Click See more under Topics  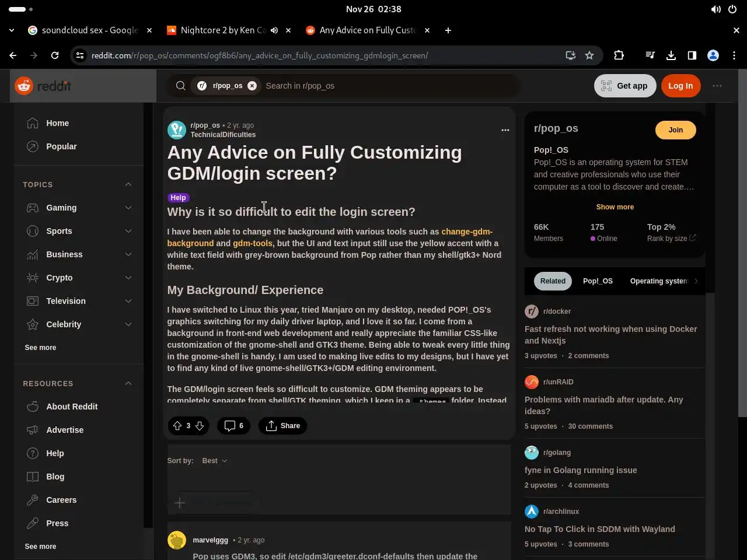[40, 348]
